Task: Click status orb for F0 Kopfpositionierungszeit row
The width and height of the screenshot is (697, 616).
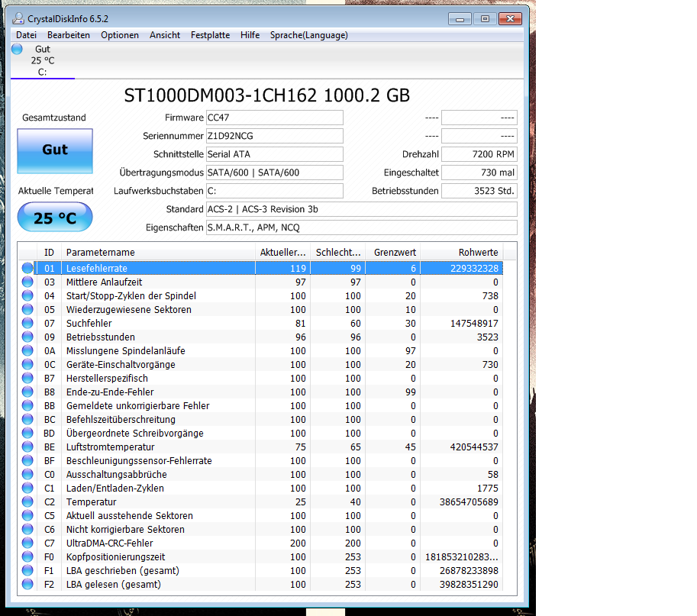Action: pos(27,557)
